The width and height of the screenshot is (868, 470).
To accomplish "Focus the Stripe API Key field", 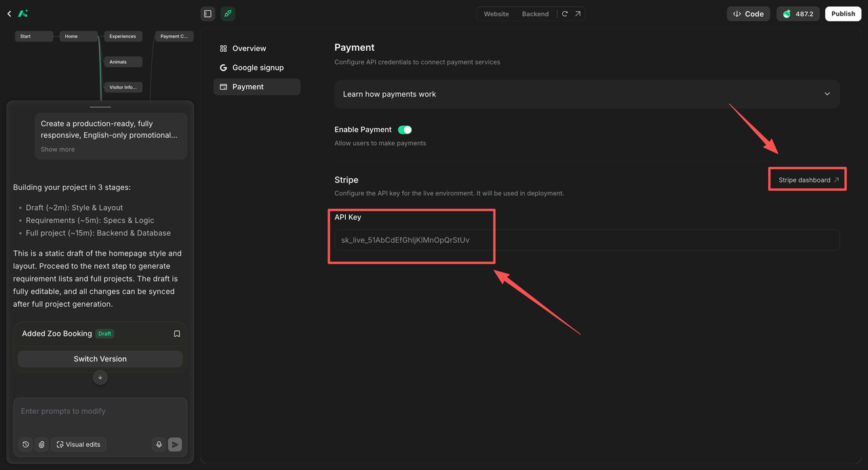I will 587,240.
